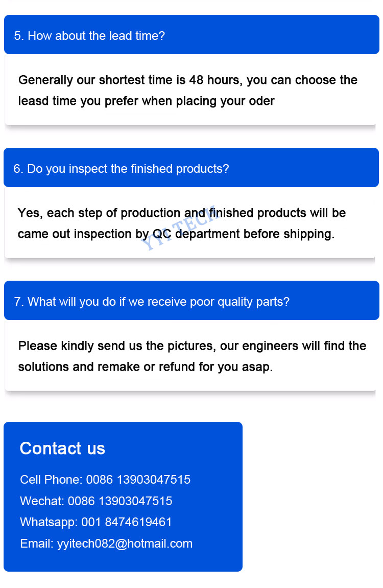Click the "Email:" label in the contact card
Image resolution: width=383 pixels, height=588 pixels.
pos(37,544)
